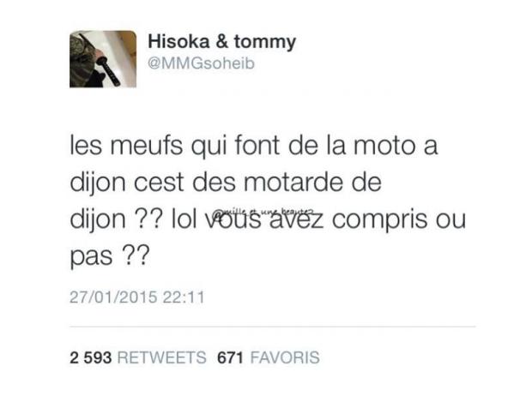Open the Hisoka & tommy display name
The image size is (532, 420).
(222, 42)
